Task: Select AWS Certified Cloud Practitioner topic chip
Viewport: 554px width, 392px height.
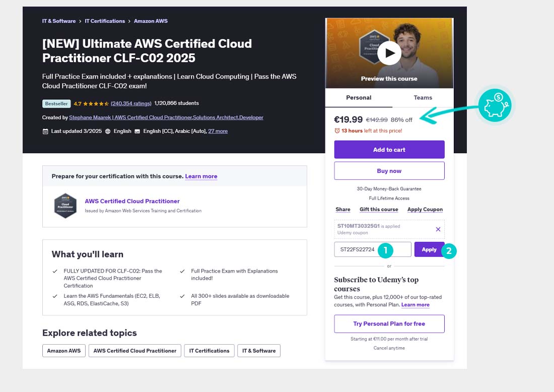Action: [134, 351]
